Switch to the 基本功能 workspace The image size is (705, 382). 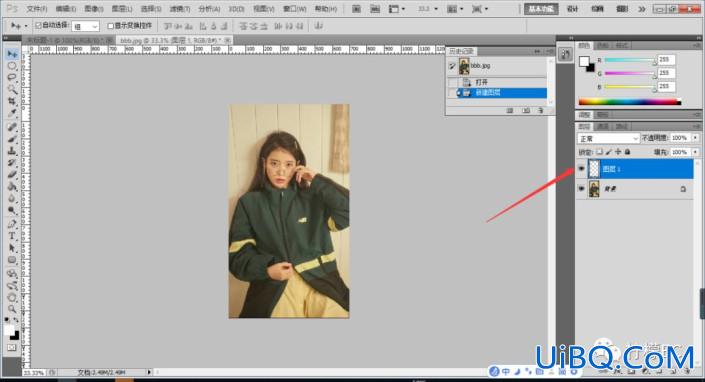541,9
